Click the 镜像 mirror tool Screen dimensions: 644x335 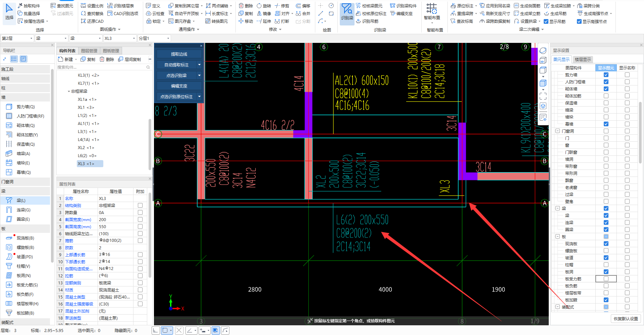(264, 13)
